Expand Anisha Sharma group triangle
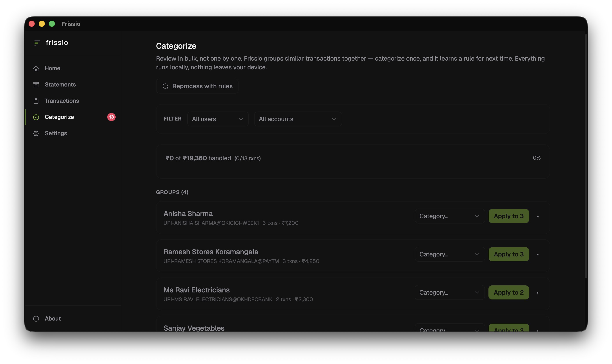The width and height of the screenshot is (612, 364). click(537, 216)
